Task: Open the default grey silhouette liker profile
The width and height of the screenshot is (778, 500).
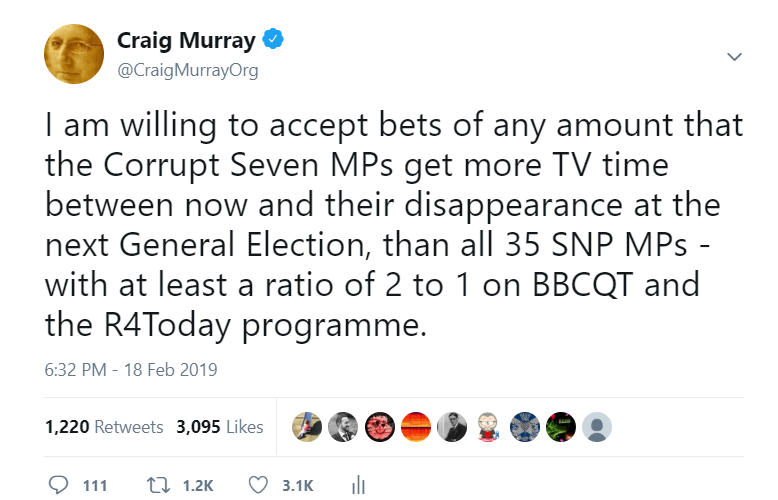Action: point(596,426)
